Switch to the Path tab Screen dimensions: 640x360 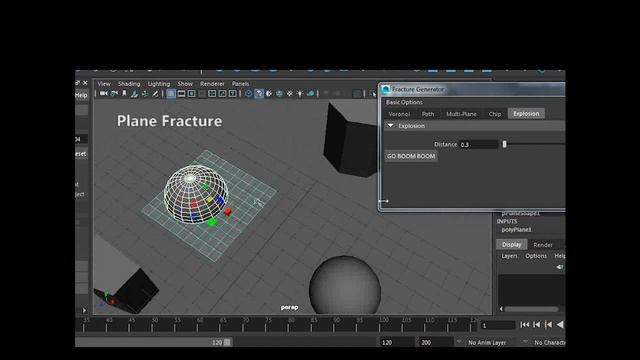pyautogui.click(x=428, y=114)
